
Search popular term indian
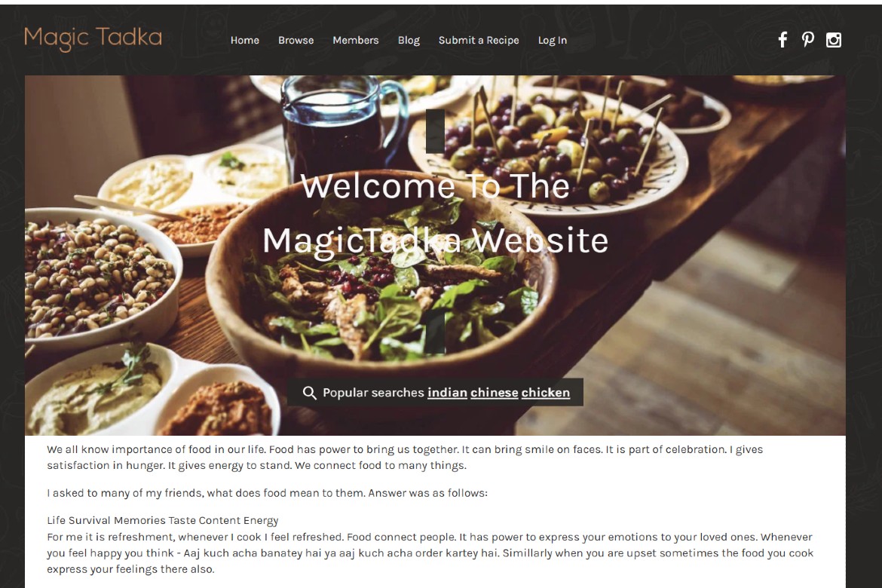tap(447, 392)
